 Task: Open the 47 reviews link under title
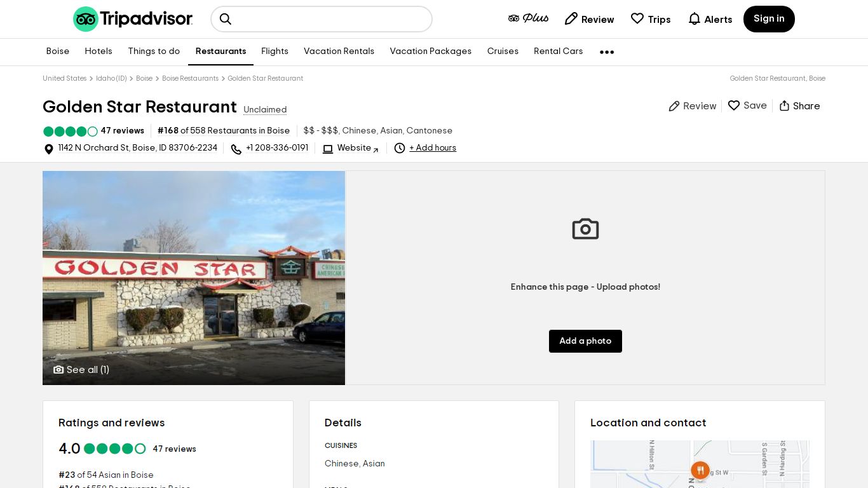click(x=123, y=131)
